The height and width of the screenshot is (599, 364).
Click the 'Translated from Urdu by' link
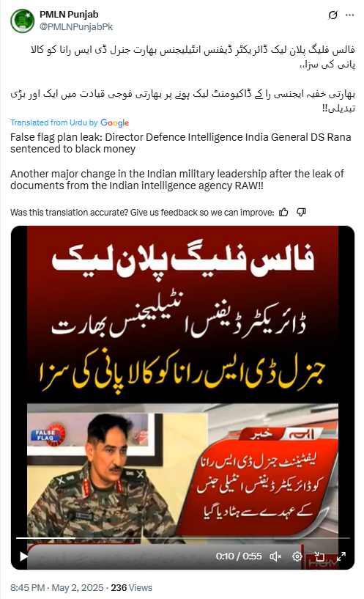coord(53,122)
